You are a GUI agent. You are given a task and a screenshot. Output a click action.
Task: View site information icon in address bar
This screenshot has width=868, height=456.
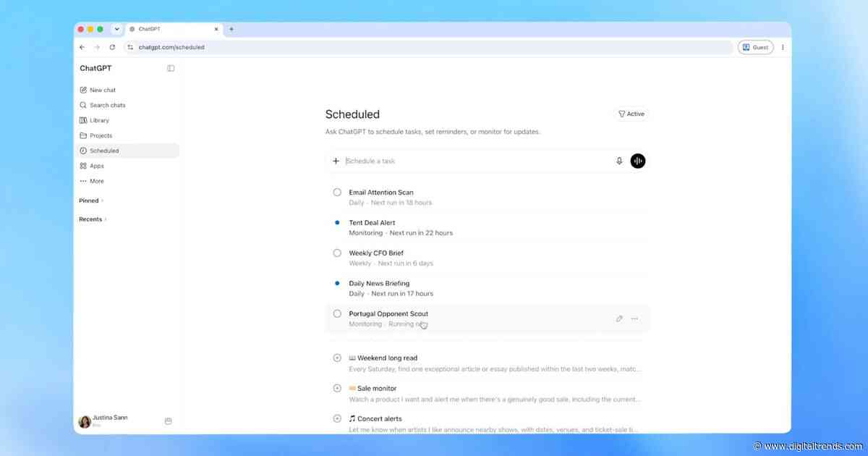click(130, 47)
